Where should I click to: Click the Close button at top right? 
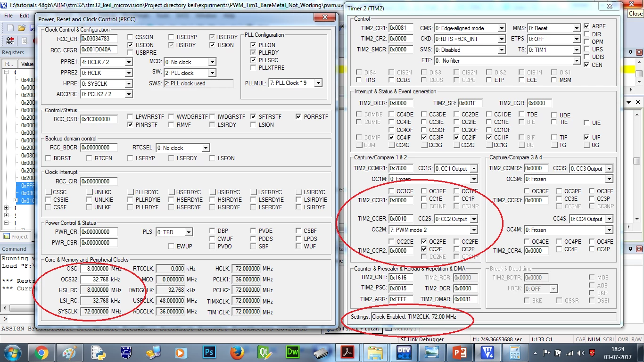pos(636,14)
